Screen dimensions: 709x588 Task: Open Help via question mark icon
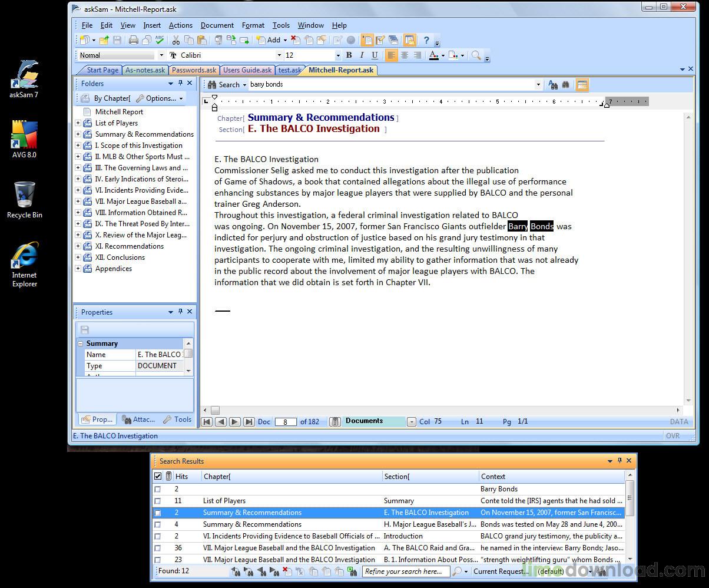coord(427,40)
